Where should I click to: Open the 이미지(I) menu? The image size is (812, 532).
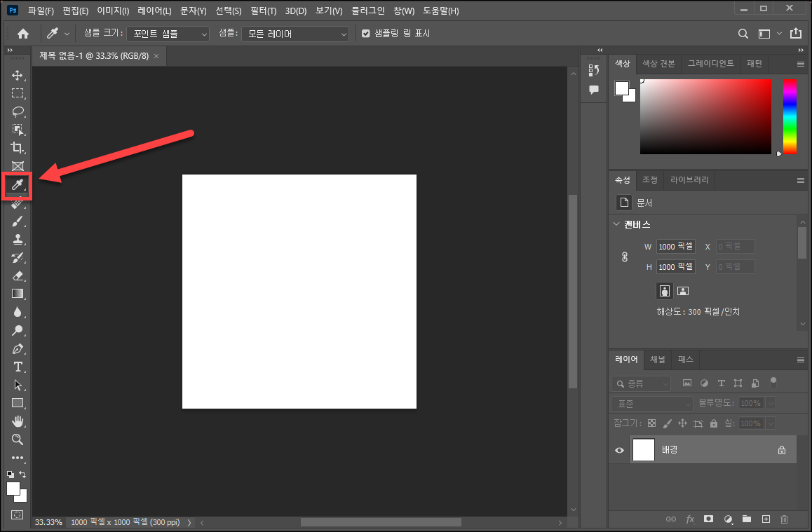click(113, 11)
